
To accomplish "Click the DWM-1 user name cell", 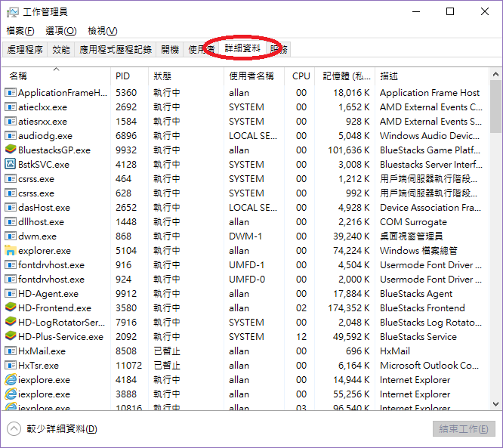I will tap(245, 236).
